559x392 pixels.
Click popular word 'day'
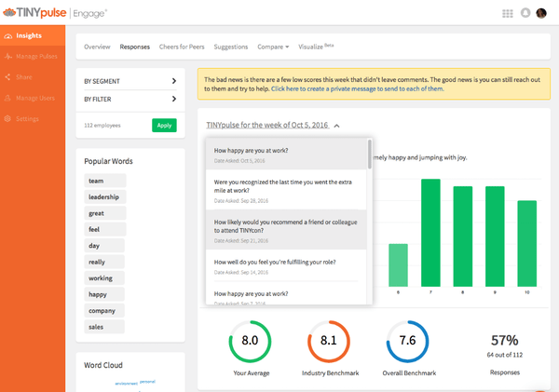(x=104, y=246)
